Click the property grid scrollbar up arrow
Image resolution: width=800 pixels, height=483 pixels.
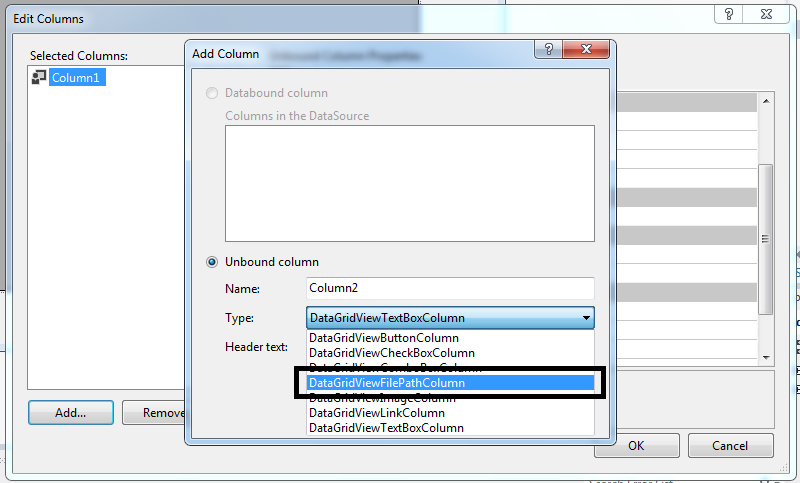click(766, 101)
